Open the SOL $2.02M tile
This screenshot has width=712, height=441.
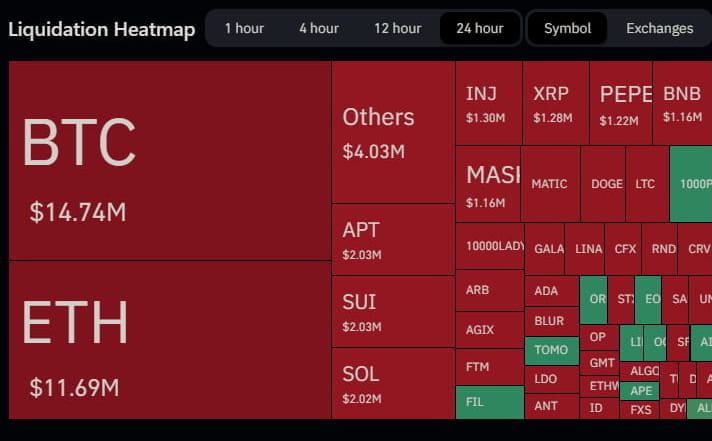point(393,384)
